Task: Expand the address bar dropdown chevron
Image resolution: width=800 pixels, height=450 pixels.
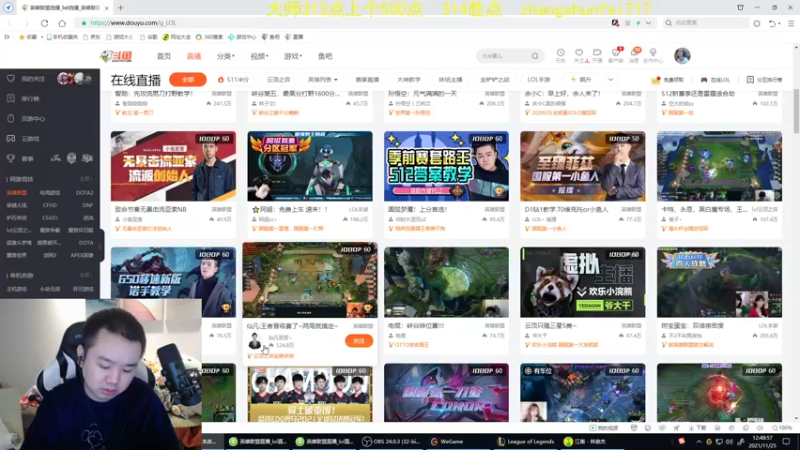Action: point(648,23)
